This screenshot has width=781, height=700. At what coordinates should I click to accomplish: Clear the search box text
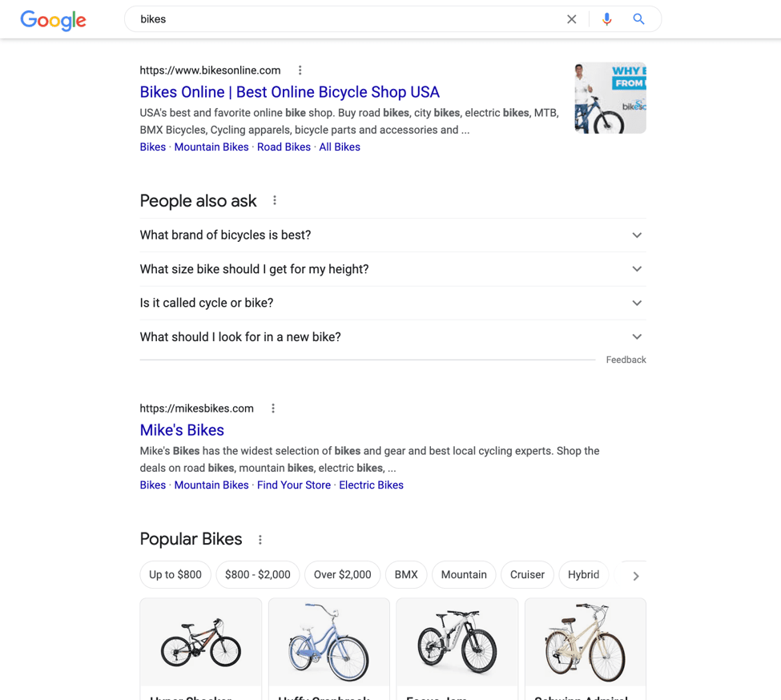(571, 19)
